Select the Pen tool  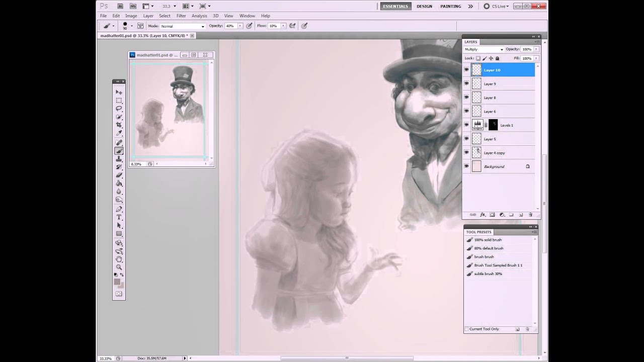point(119,209)
